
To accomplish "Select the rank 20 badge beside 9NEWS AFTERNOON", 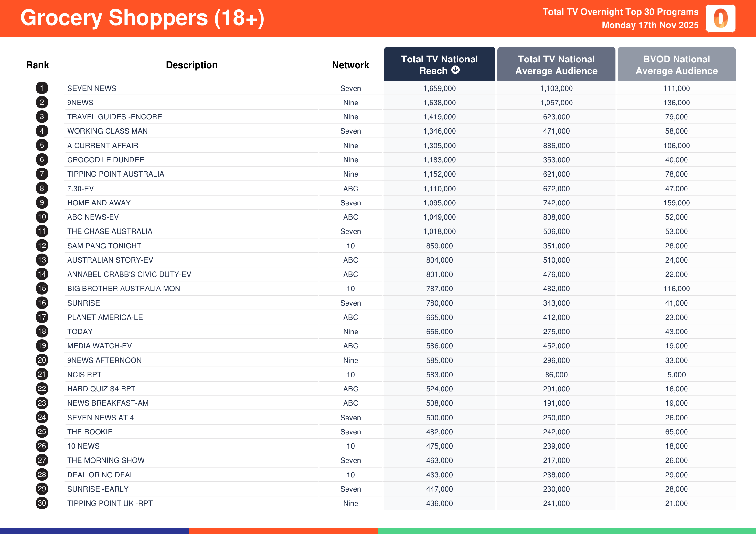I will tap(41, 360).
